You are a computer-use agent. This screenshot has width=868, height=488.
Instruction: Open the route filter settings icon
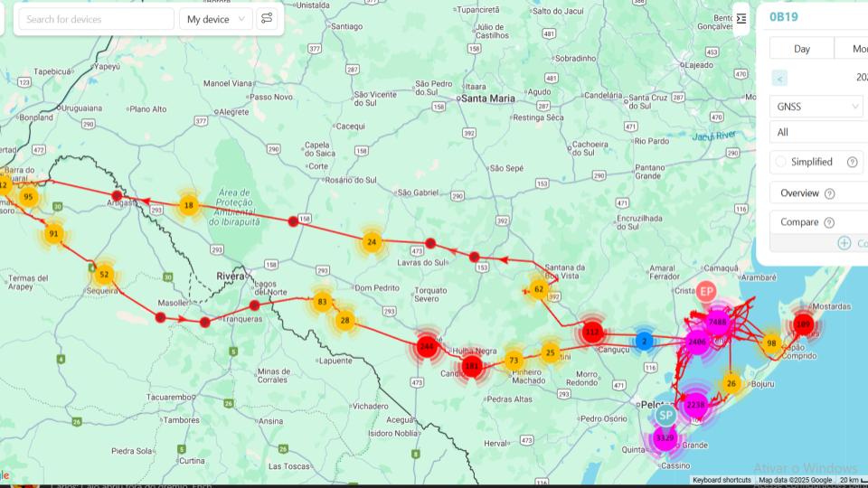[267, 19]
